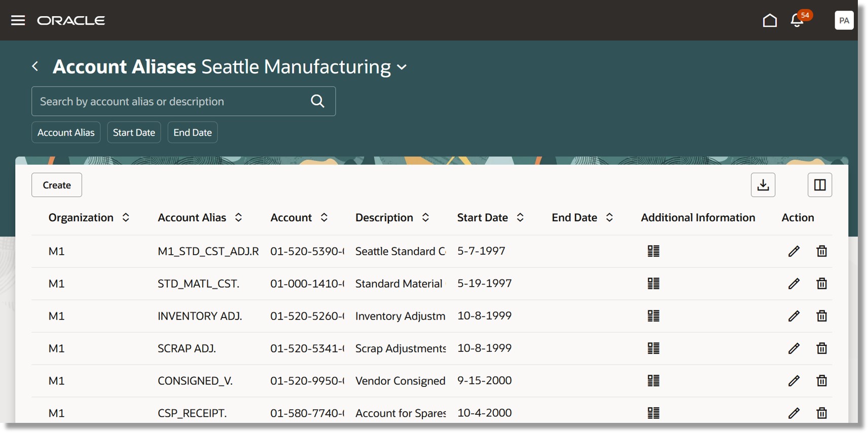Image resolution: width=868 pixels, height=433 pixels.
Task: Open the notifications bell
Action: 797,21
